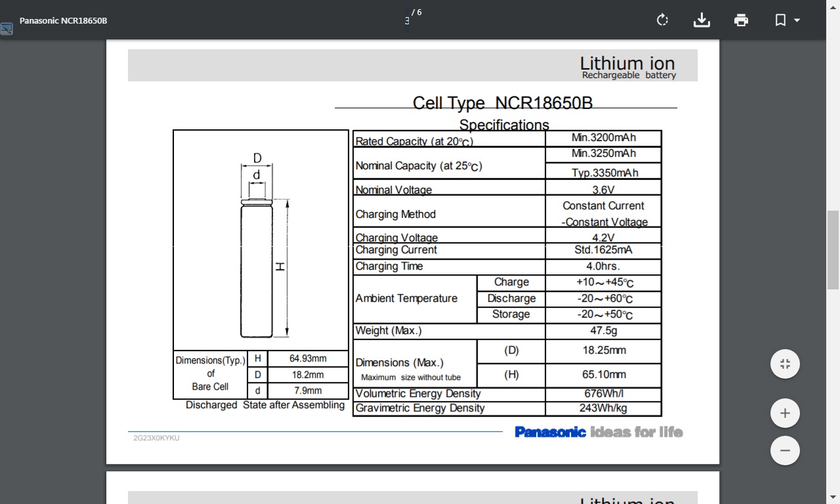Image resolution: width=840 pixels, height=504 pixels.
Task: Click the Panasonic NCR18650B document title
Action: tap(63, 20)
